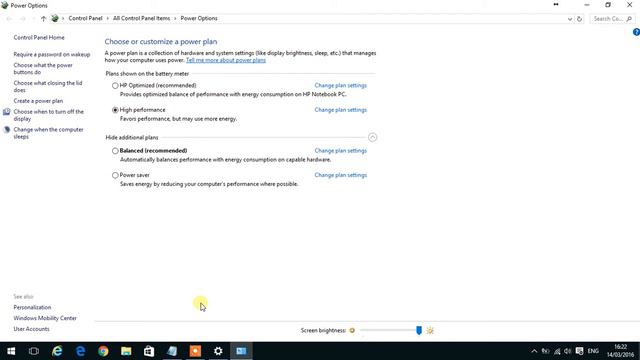Click All Control Panel Items breadcrumb

[141, 18]
